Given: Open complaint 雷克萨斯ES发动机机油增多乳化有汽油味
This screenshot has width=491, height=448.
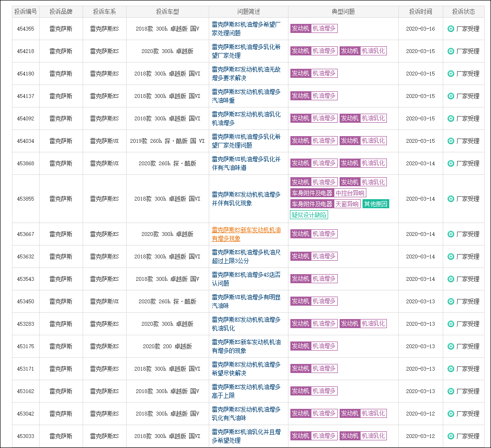Looking at the screenshot, I should (x=246, y=414).
